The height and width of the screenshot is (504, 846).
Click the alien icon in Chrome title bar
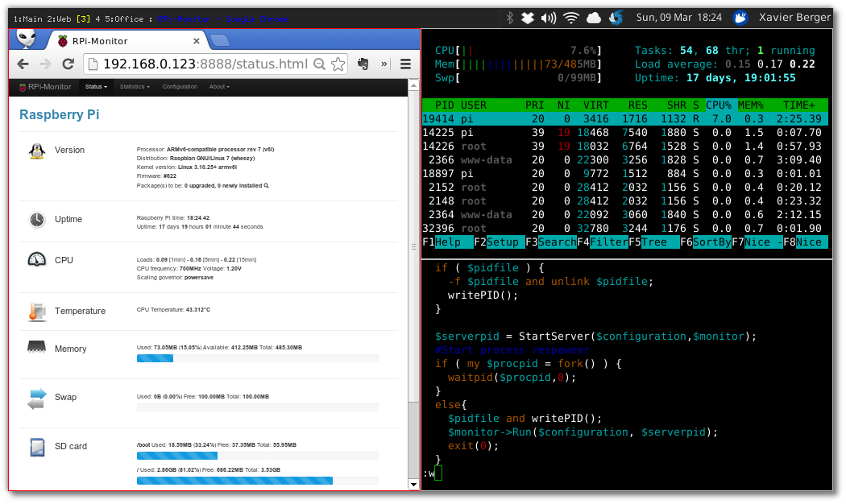[26, 39]
